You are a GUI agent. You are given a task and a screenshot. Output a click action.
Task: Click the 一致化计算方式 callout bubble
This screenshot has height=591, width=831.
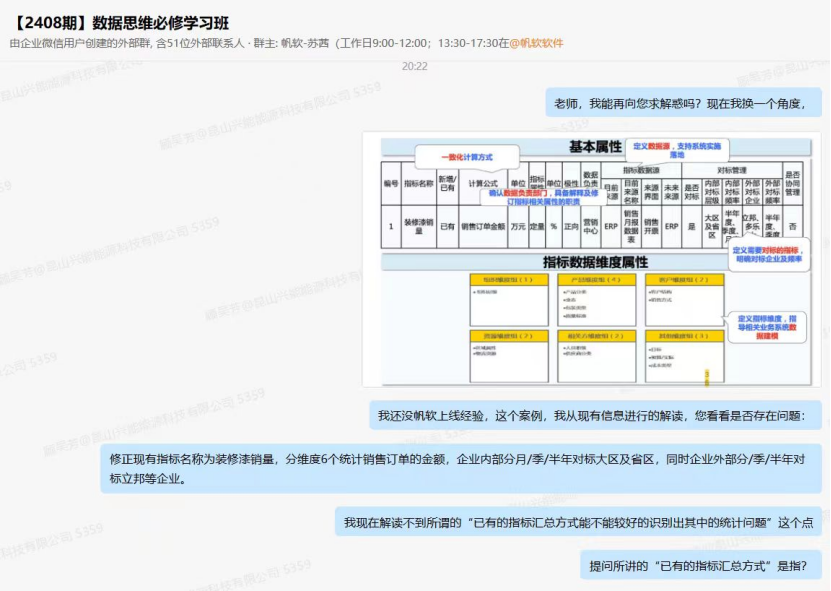point(466,158)
